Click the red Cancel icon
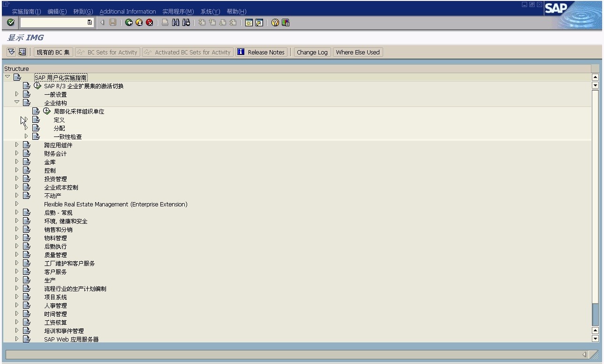Screen dimensions: 604x364 click(x=149, y=23)
